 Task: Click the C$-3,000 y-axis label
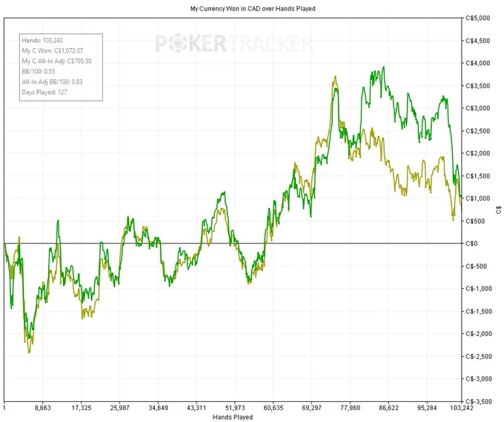point(479,379)
